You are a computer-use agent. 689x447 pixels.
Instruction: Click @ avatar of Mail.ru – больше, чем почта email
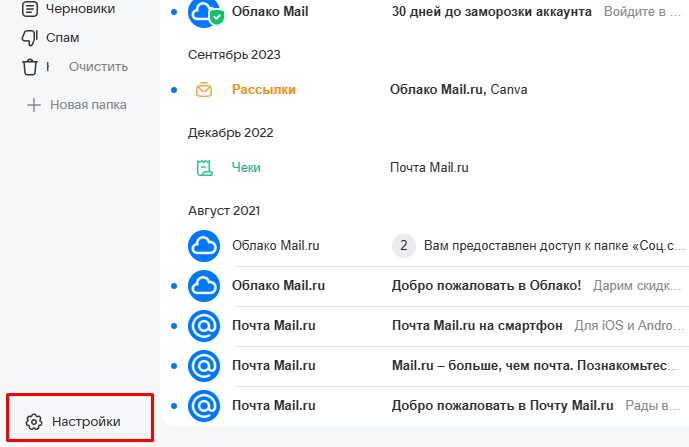click(204, 366)
